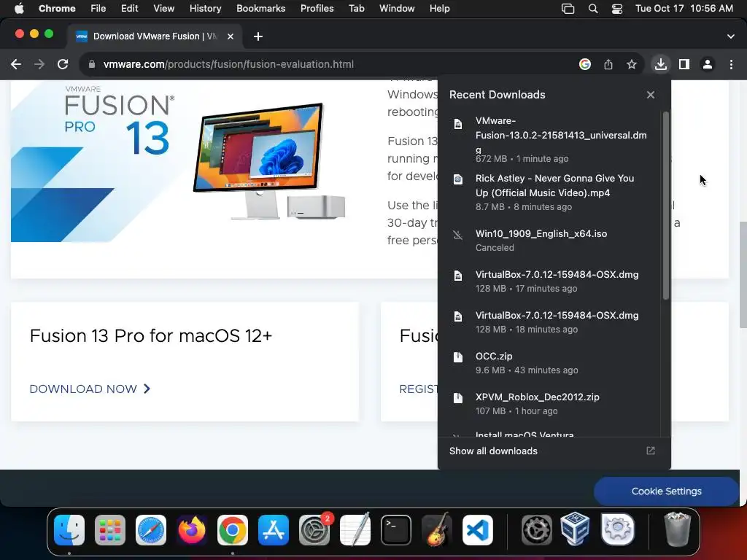Screen dimensions: 747x560
Task: Open GarageBand from the dock
Action: (x=437, y=529)
